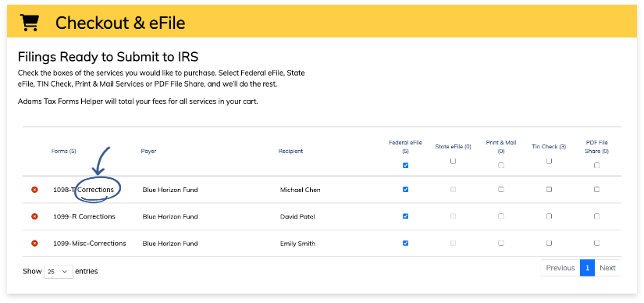Enable PDF File Share for Michael Chen
The image size is (644, 303).
point(596,190)
